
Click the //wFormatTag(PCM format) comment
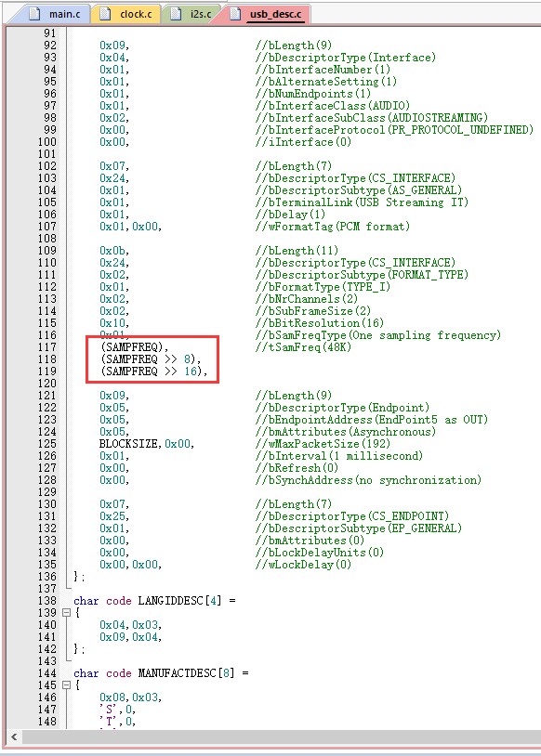333,226
